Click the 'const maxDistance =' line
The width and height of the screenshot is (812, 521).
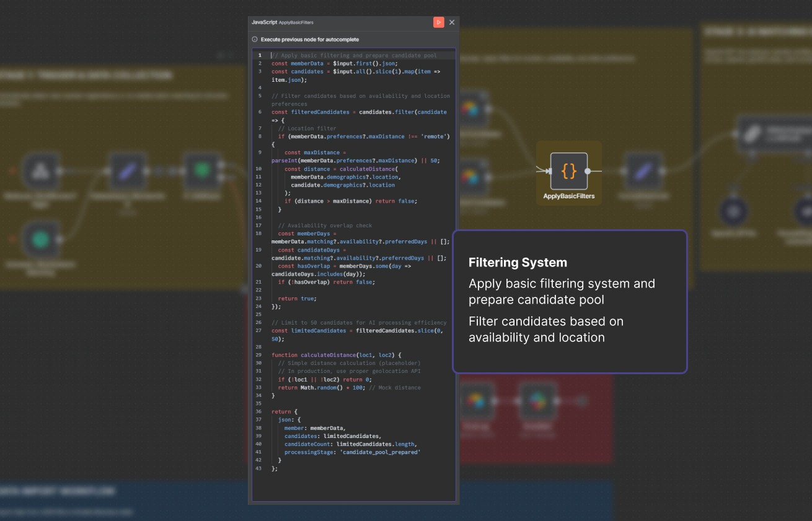pyautogui.click(x=356, y=156)
